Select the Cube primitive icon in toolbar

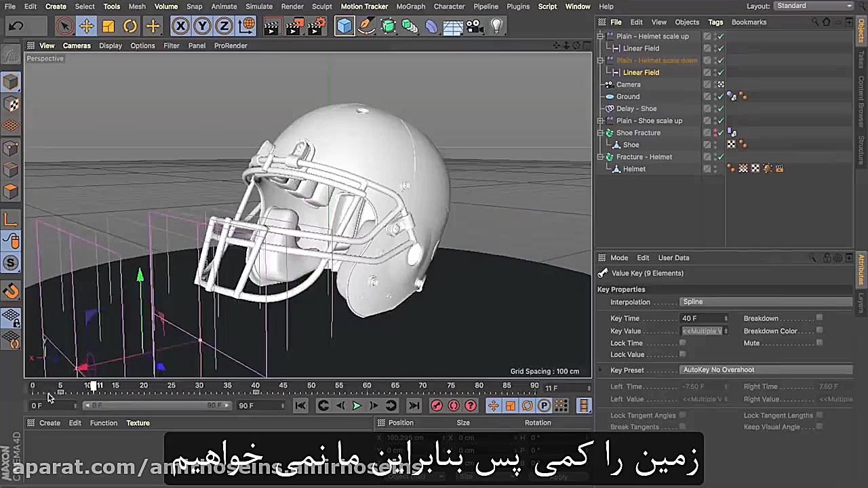tap(345, 26)
